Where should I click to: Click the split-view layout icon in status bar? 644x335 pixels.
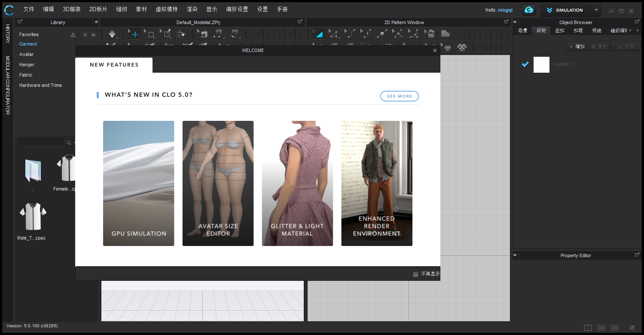[x=588, y=328]
